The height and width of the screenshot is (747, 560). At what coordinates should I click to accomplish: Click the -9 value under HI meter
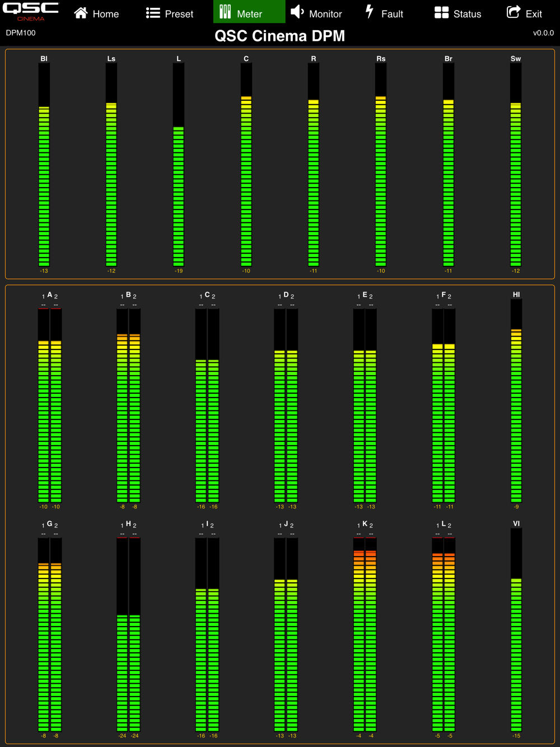pos(516,507)
